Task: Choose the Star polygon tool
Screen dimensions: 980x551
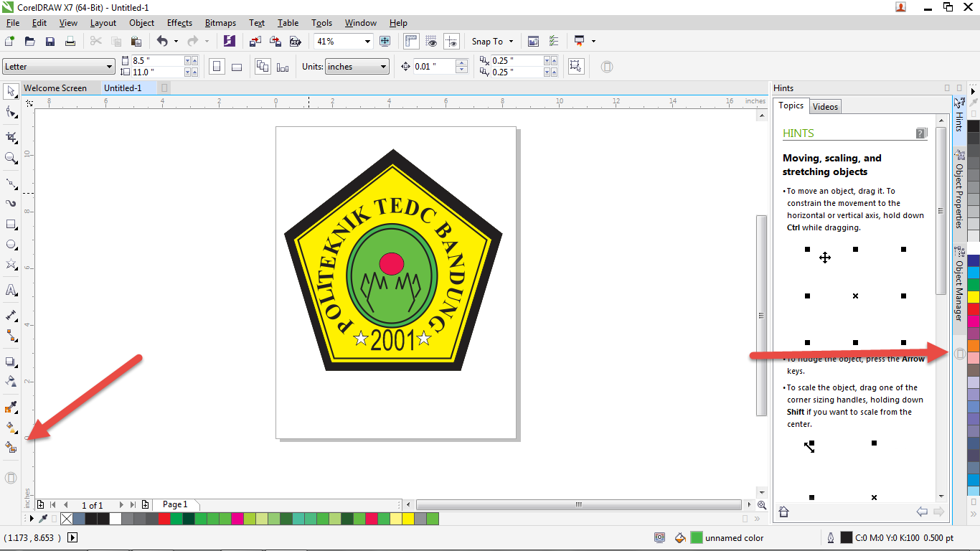Action: [x=11, y=265]
